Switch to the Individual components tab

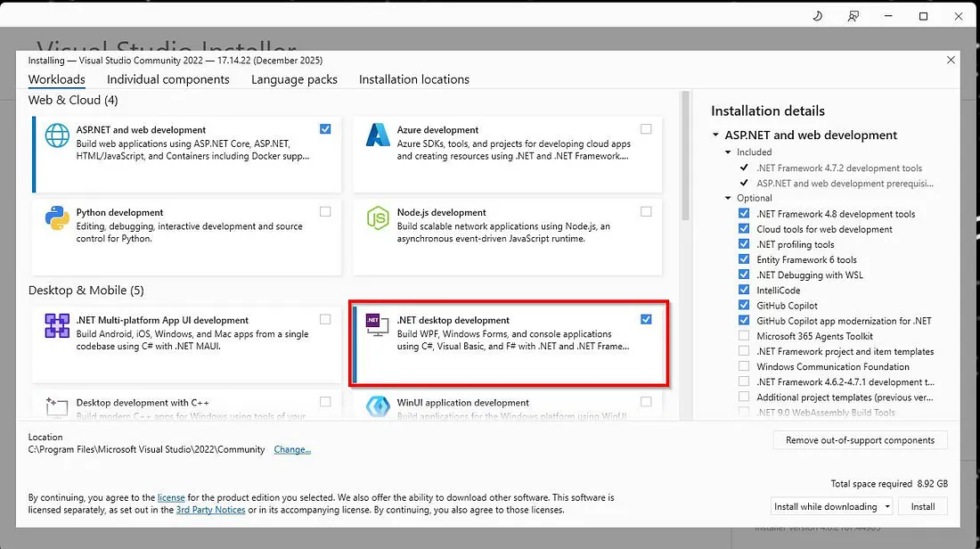tap(168, 79)
